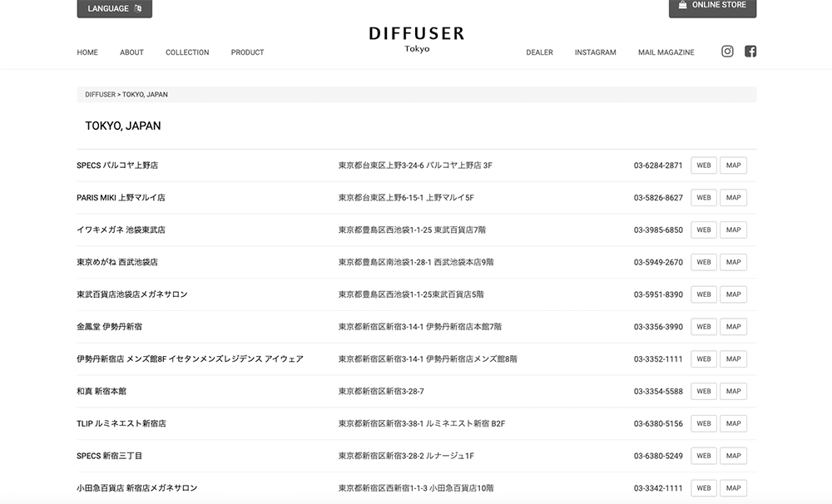The width and height of the screenshot is (832, 504).
Task: Click MAP for PARIS MIKI 上野マルイ店
Action: click(x=733, y=197)
